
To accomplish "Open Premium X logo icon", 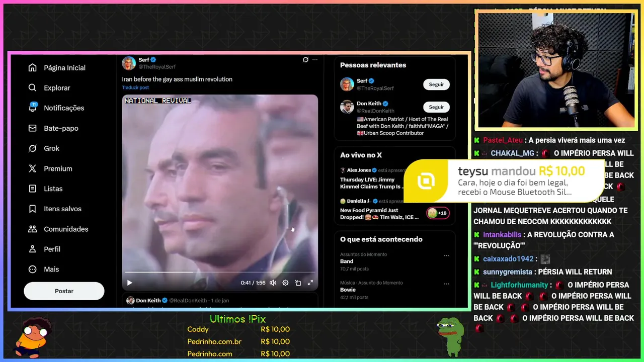I will pos(33,168).
